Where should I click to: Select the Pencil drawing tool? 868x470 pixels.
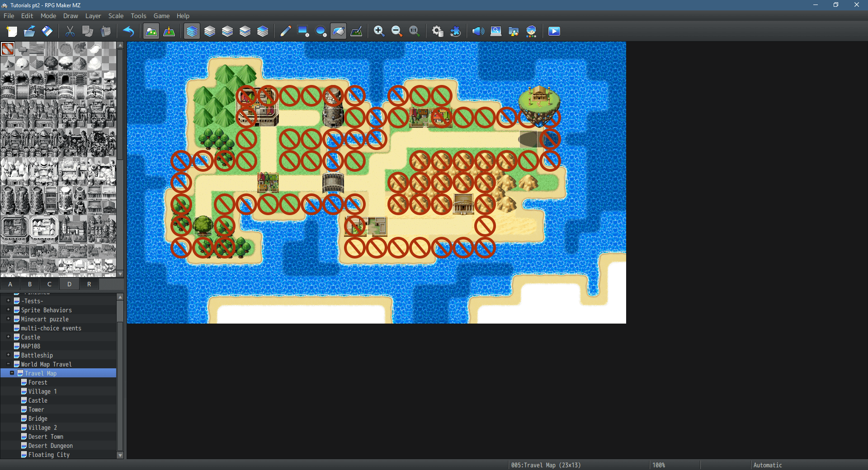point(285,31)
